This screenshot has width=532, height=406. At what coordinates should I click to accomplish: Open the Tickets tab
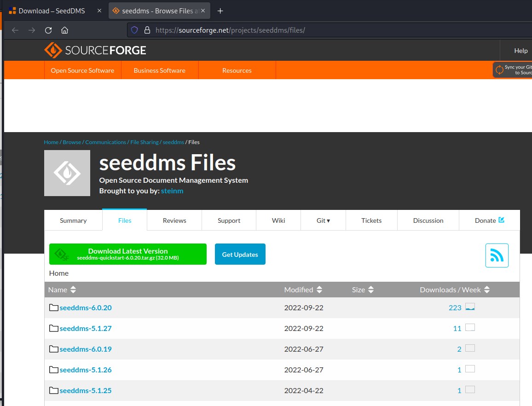coord(371,220)
